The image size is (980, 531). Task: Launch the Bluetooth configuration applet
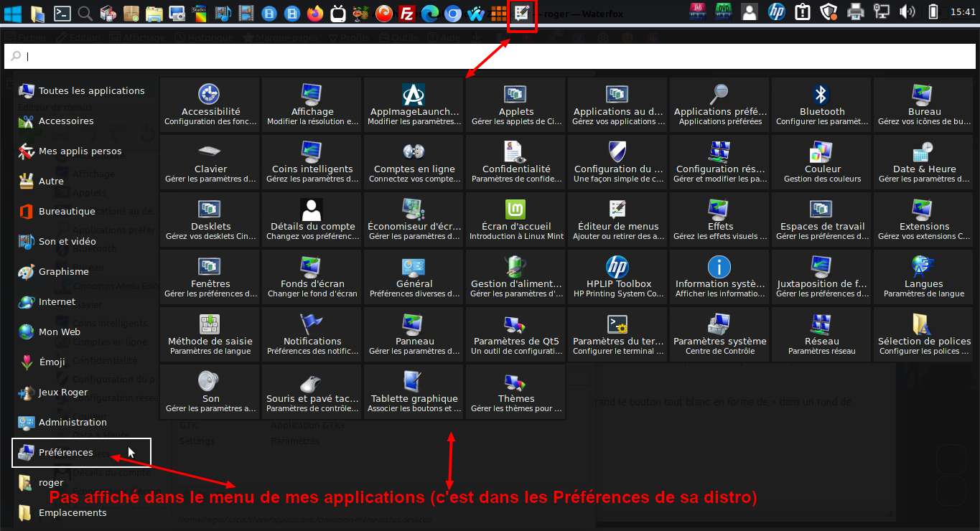pos(821,104)
